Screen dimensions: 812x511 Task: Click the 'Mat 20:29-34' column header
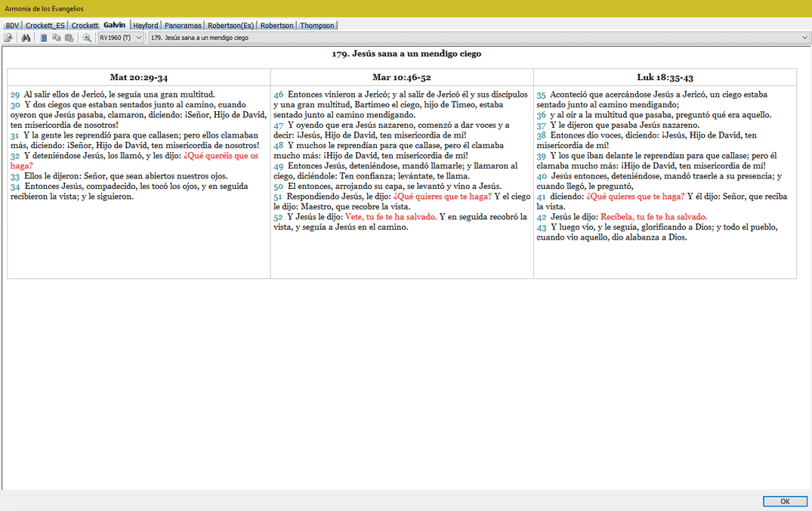point(139,77)
